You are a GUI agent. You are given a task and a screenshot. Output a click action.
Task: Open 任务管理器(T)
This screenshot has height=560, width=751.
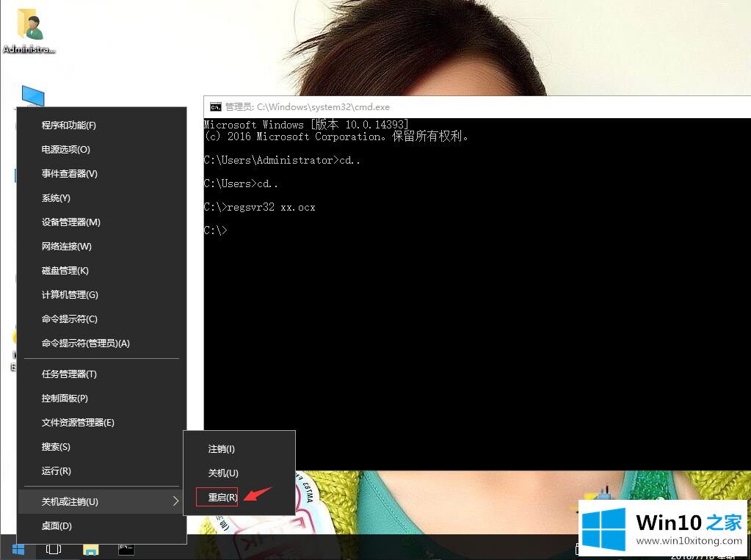101,374
